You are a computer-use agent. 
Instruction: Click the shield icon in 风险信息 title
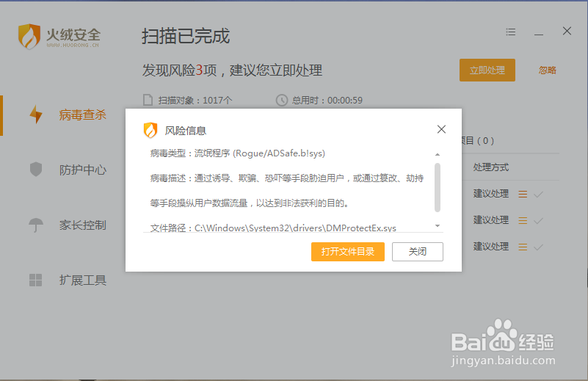point(150,130)
